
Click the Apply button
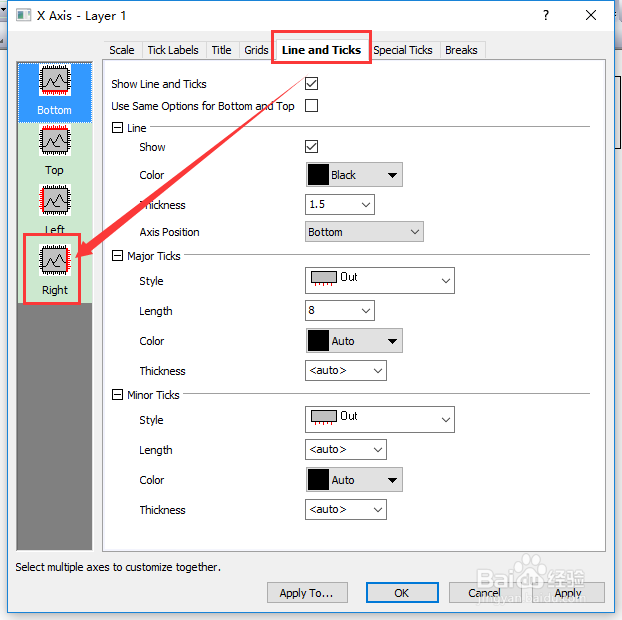point(568,593)
